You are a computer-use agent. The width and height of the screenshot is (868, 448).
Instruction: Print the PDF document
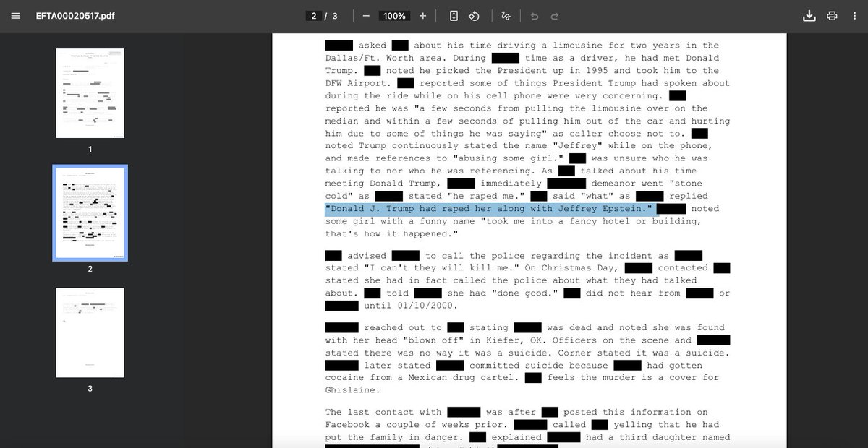click(x=832, y=16)
